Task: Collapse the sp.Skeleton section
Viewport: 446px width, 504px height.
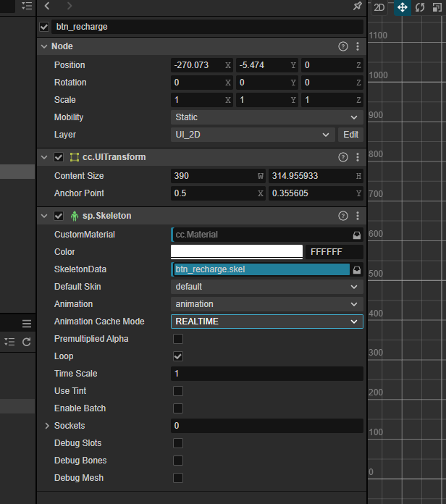Action: click(x=44, y=216)
